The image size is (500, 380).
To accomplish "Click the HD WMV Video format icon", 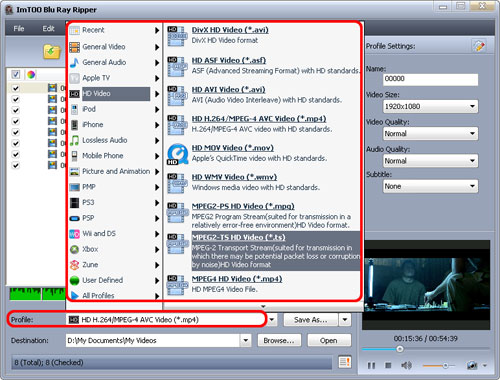I will (x=177, y=183).
